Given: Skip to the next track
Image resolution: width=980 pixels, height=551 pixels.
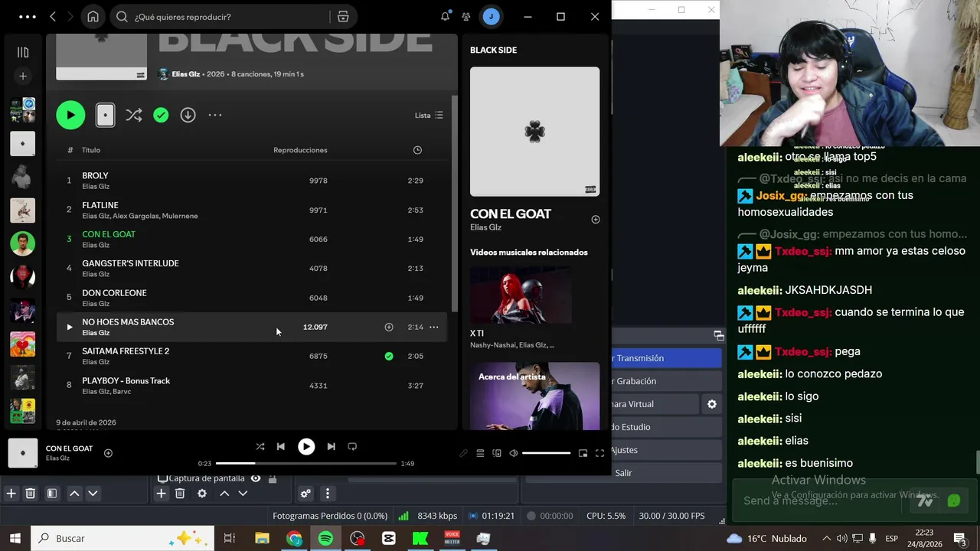Looking at the screenshot, I should coord(331,447).
